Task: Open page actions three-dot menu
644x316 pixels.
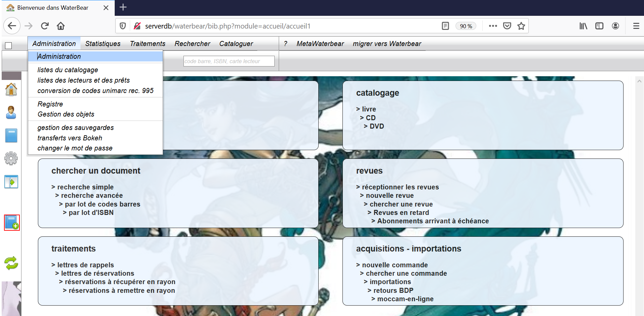Action: [493, 26]
